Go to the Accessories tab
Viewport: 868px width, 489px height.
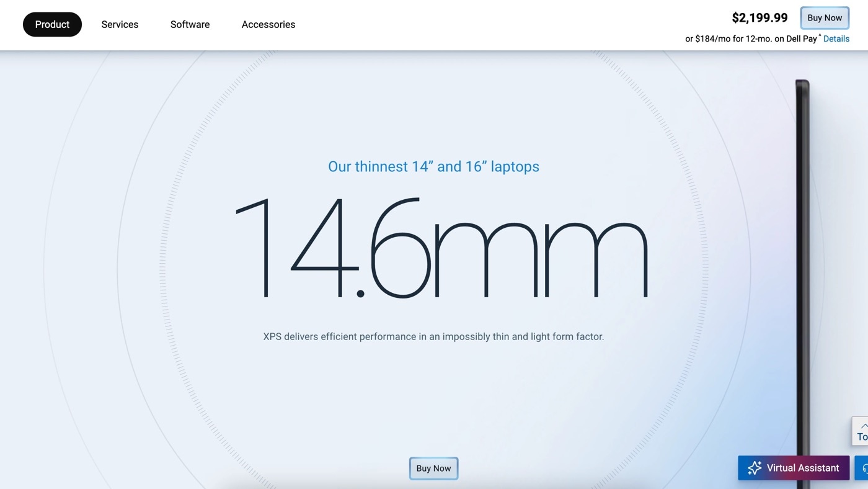pyautogui.click(x=268, y=24)
